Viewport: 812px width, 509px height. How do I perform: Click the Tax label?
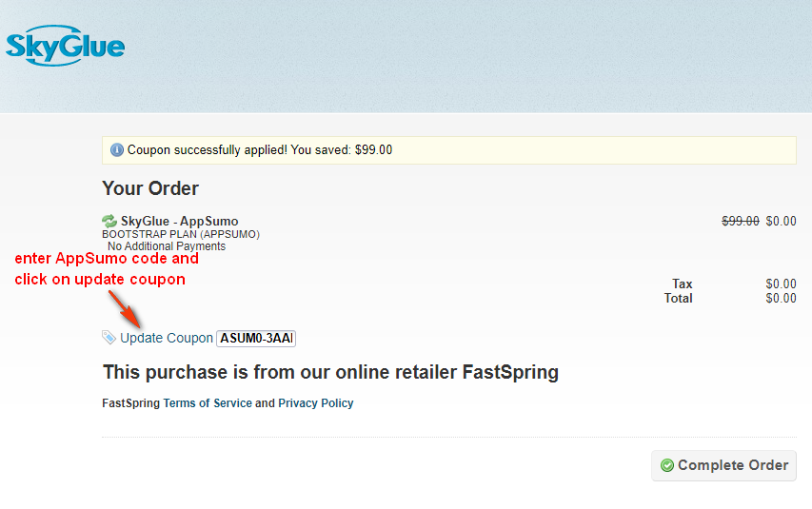click(x=682, y=284)
